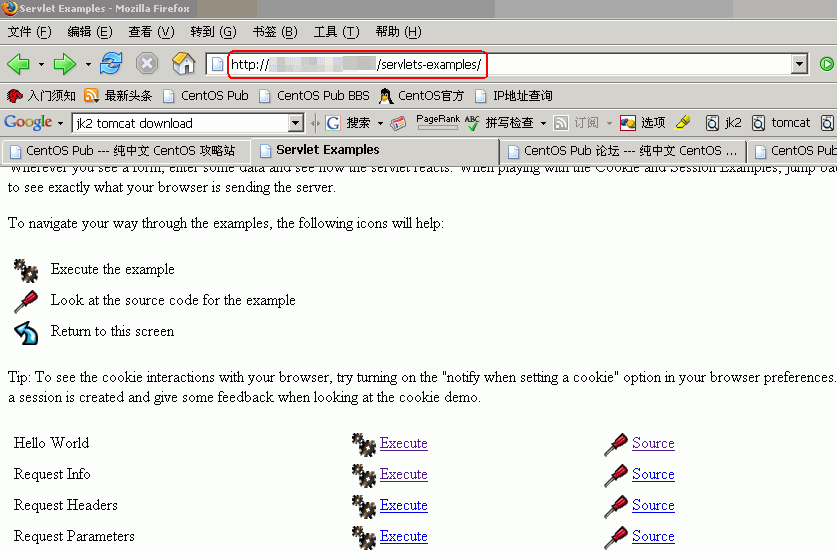Open the IP地址查询 bookmark
The image size is (837, 553).
coord(514,96)
